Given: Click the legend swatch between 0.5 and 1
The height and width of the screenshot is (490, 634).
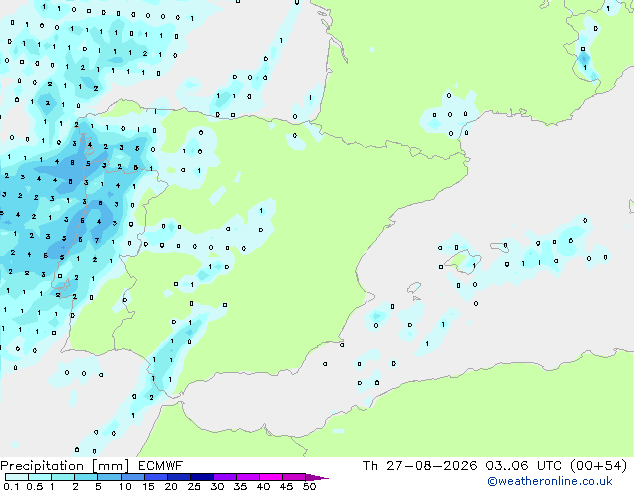Looking at the screenshot, I should point(40,477).
